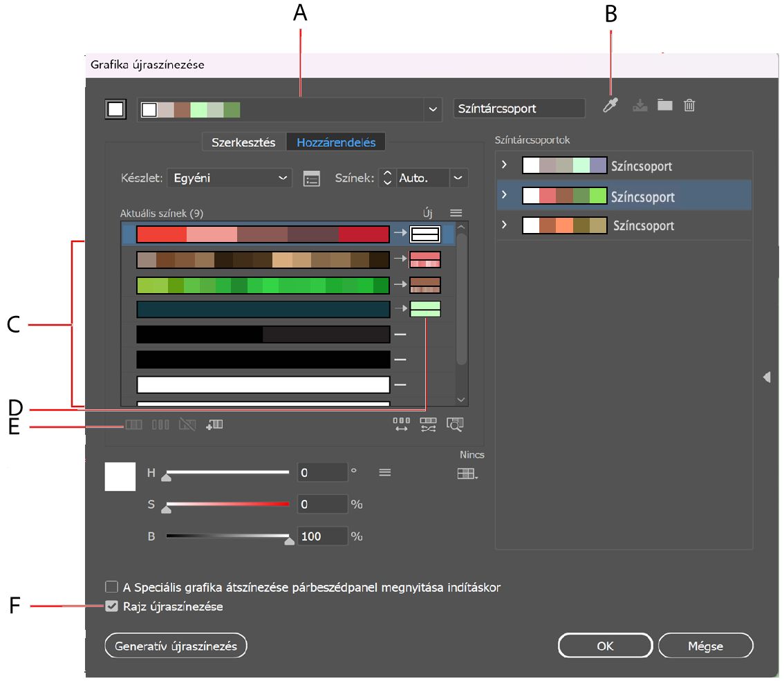Pick colors with the eyedropper tool
This screenshot has height=681, width=784.
pyautogui.click(x=610, y=106)
